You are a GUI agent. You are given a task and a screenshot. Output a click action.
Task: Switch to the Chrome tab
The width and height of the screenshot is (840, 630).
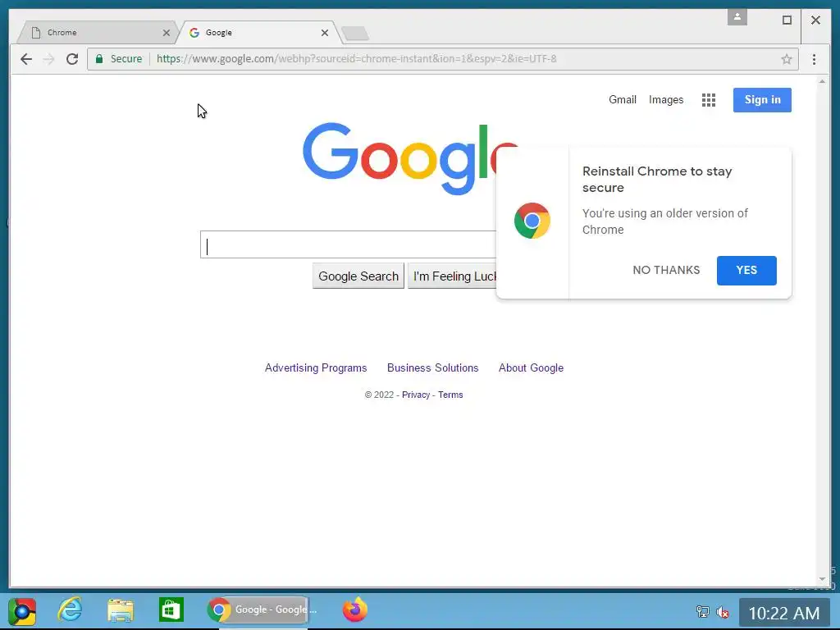97,33
